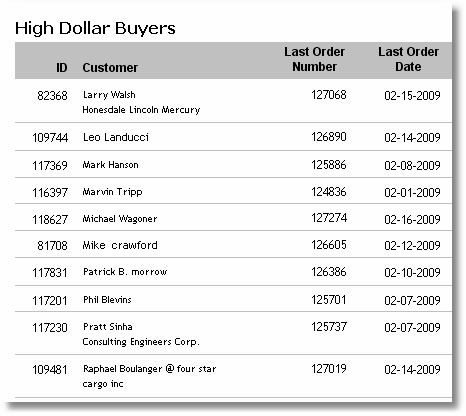Select customer Leo Landucci
The height and width of the screenshot is (416, 466).
[x=116, y=137]
